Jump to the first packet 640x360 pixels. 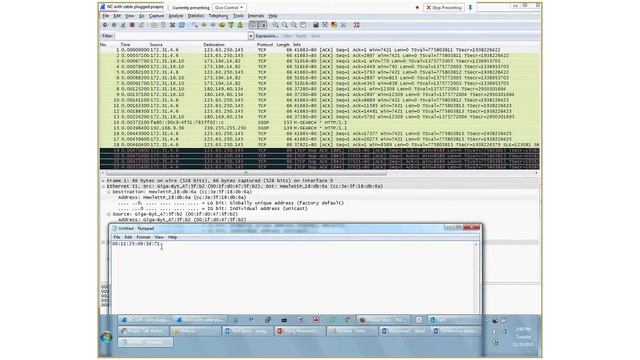click(x=231, y=25)
